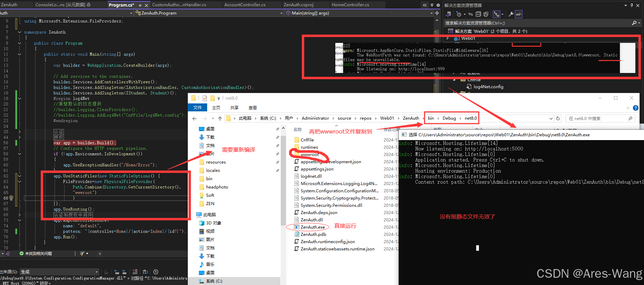644x285 pixels.
Task: Click the show all files icon
Action: (x=486, y=14)
